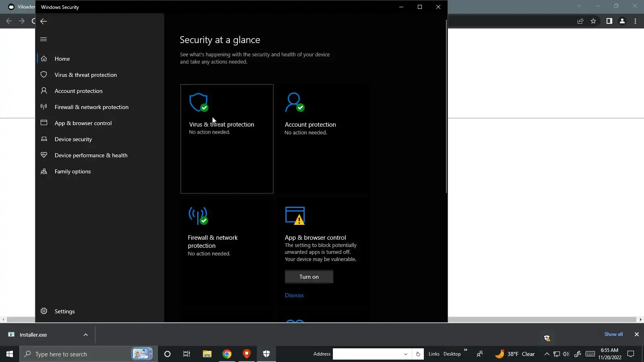Select the Viloader tab in Chrome
The height and width of the screenshot is (362, 644).
click(21, 7)
